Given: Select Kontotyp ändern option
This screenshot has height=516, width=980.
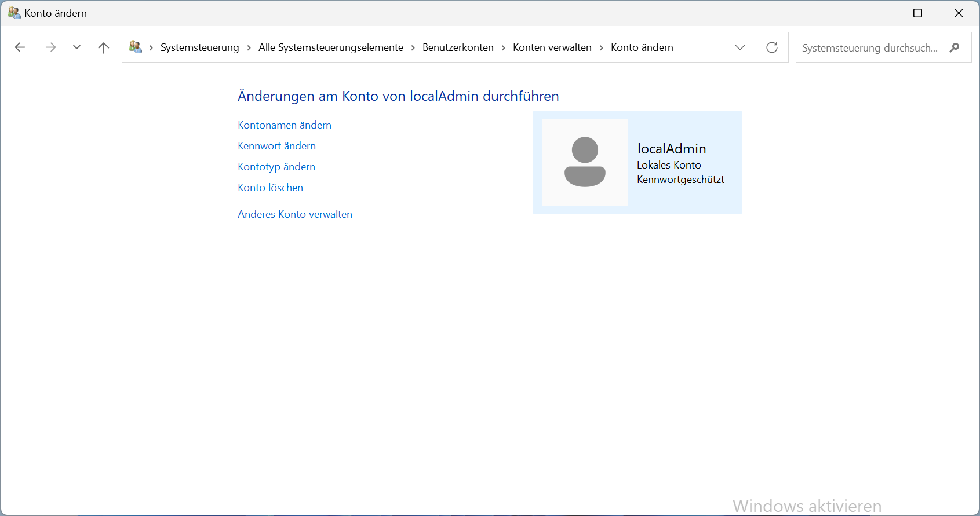Looking at the screenshot, I should (x=276, y=167).
